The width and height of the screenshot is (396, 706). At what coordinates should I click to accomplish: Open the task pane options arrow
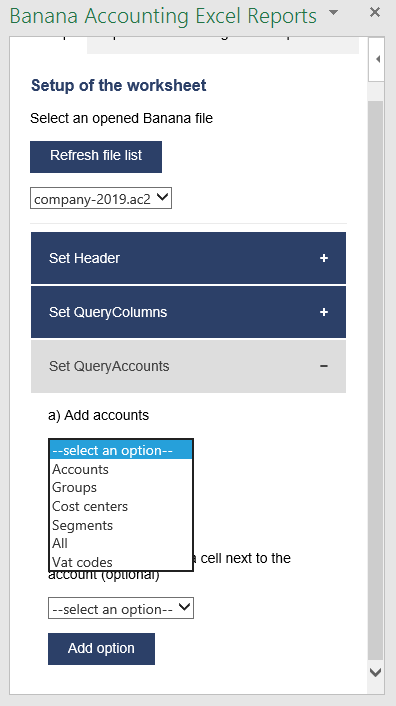pos(333,12)
